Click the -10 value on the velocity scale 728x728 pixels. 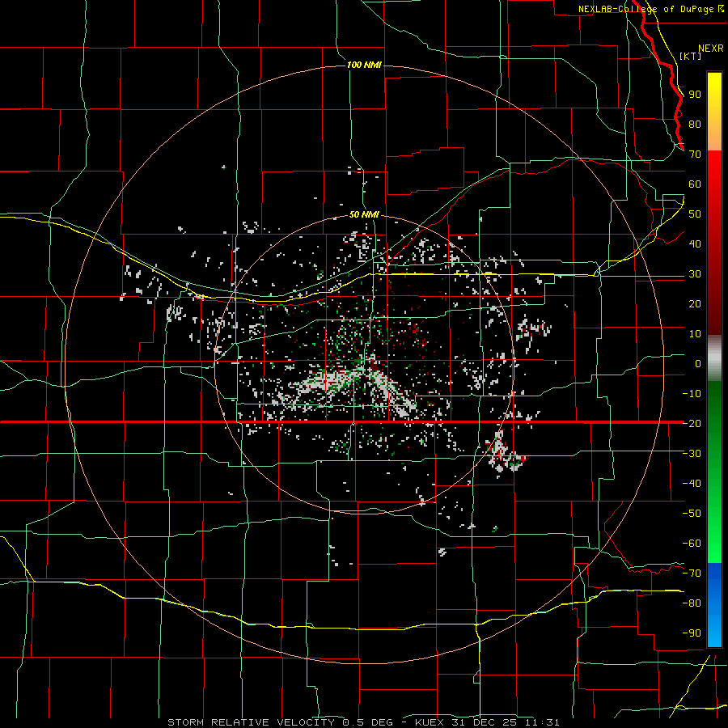[692, 394]
